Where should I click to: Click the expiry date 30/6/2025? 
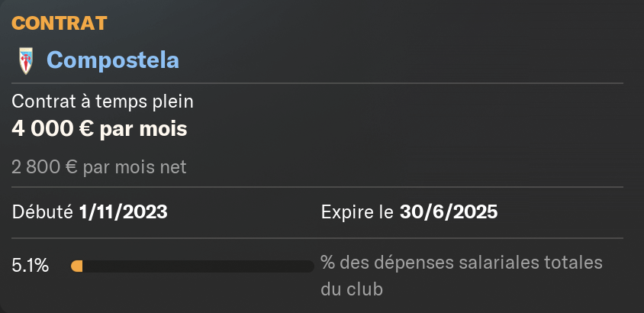point(449,212)
